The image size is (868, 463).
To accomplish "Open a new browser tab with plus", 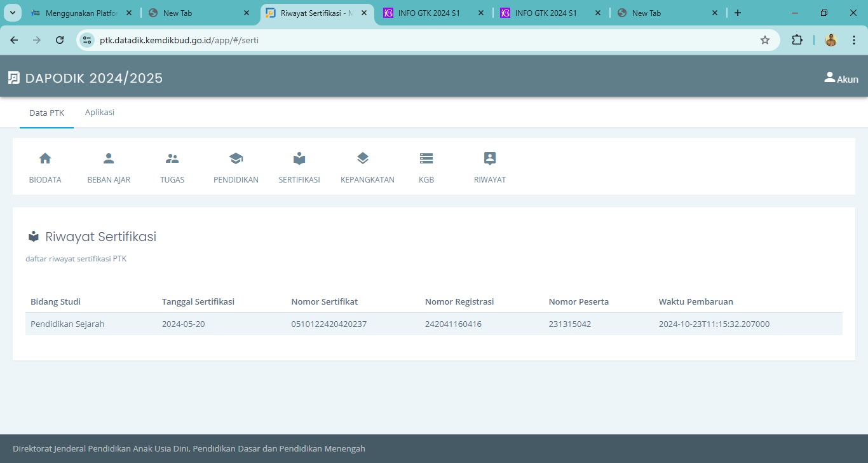I will pyautogui.click(x=738, y=13).
